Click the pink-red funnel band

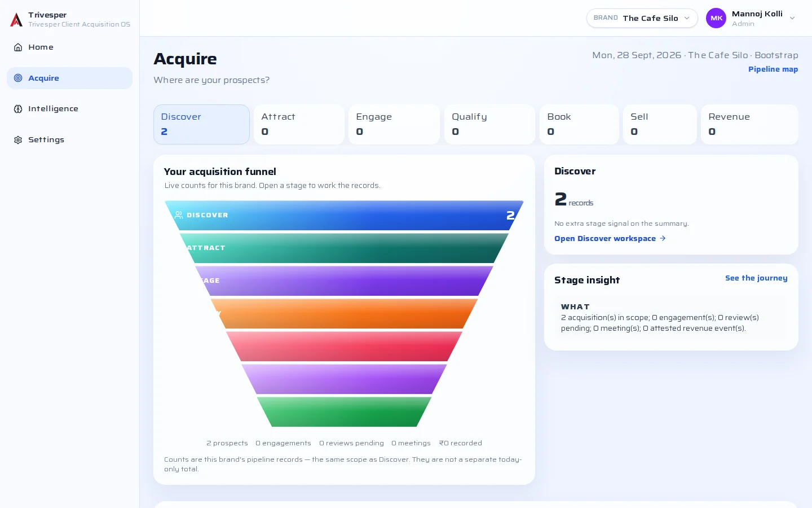coord(344,346)
